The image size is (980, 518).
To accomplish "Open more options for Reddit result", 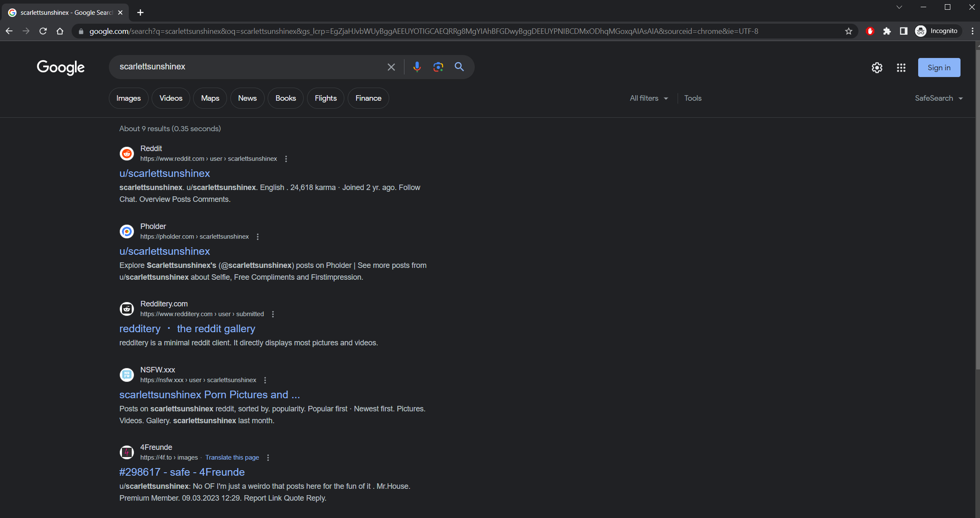I will coord(286,159).
